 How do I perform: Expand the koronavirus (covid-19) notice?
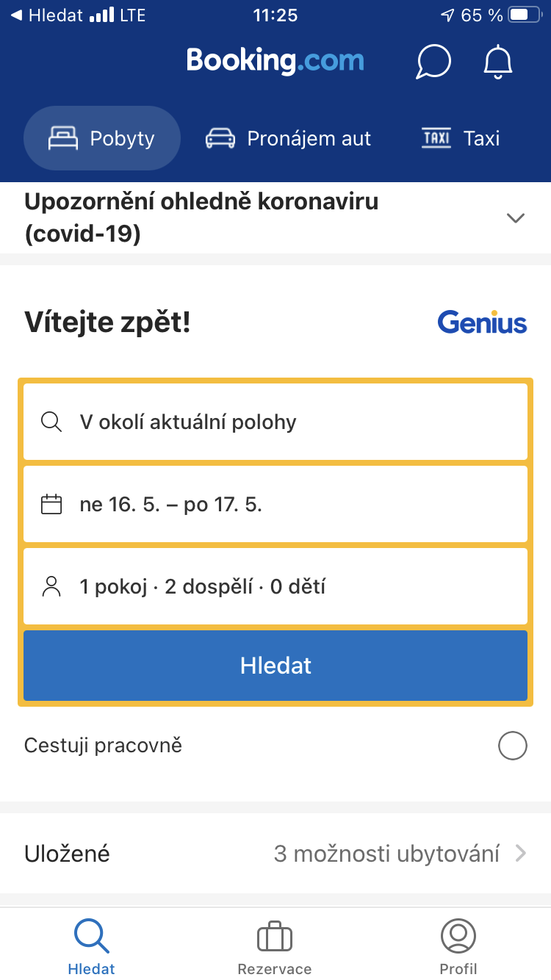(516, 217)
